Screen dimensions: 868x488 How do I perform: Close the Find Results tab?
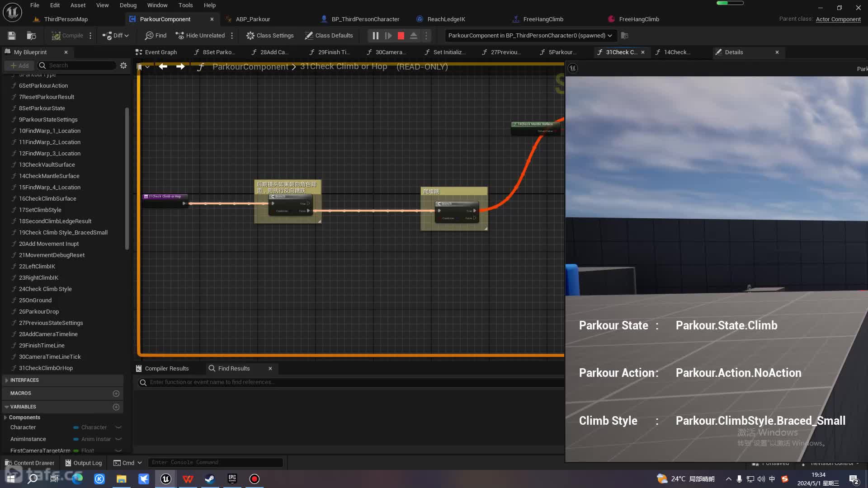[x=270, y=368]
